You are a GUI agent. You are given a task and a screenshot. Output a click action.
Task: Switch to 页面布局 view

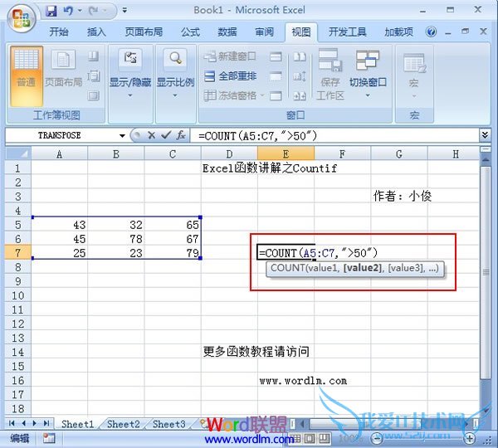[x=64, y=68]
